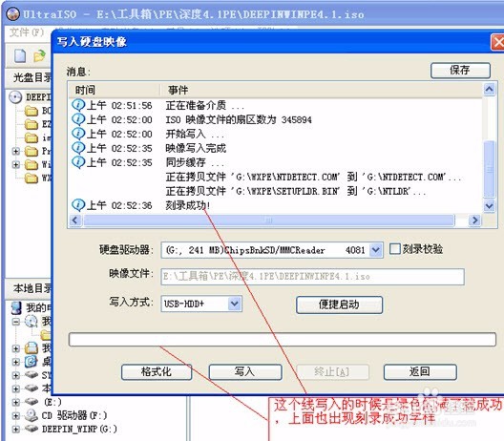Click the write progress bar
Viewport: 504px width, 441px height.
tap(283, 340)
